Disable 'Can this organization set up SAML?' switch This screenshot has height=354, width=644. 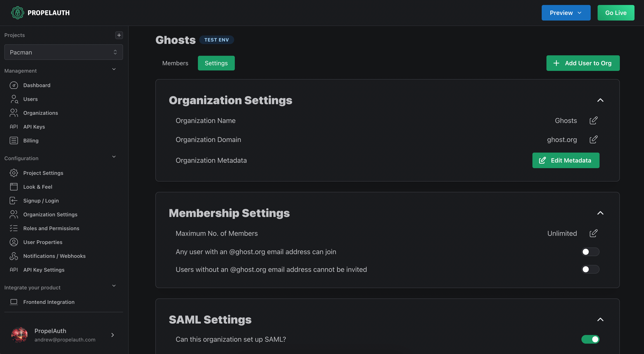click(590, 339)
